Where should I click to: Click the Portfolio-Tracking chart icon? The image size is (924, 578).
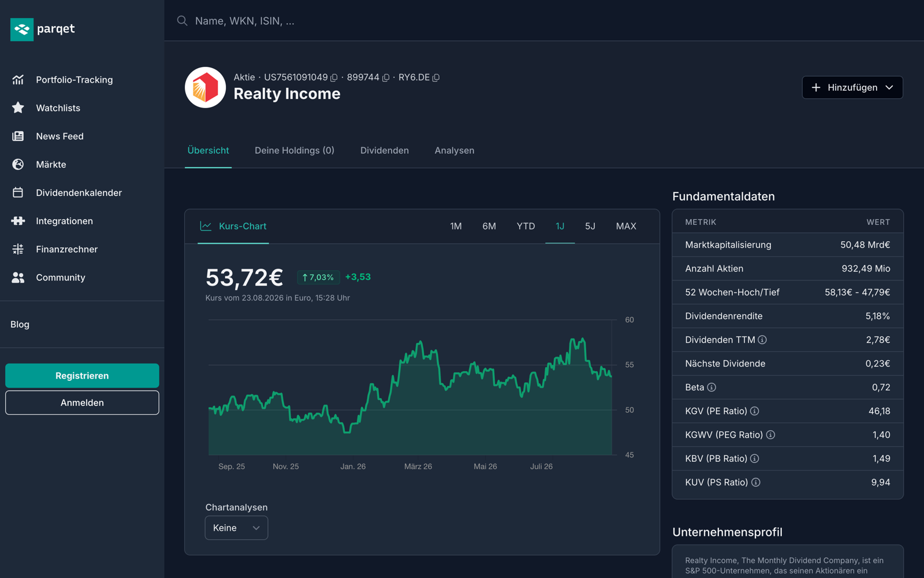(x=18, y=80)
